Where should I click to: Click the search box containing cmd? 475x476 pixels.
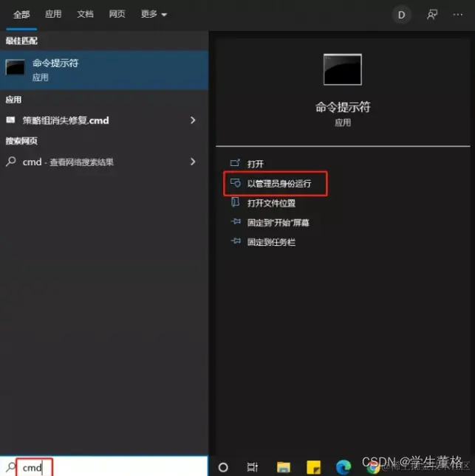(104, 466)
